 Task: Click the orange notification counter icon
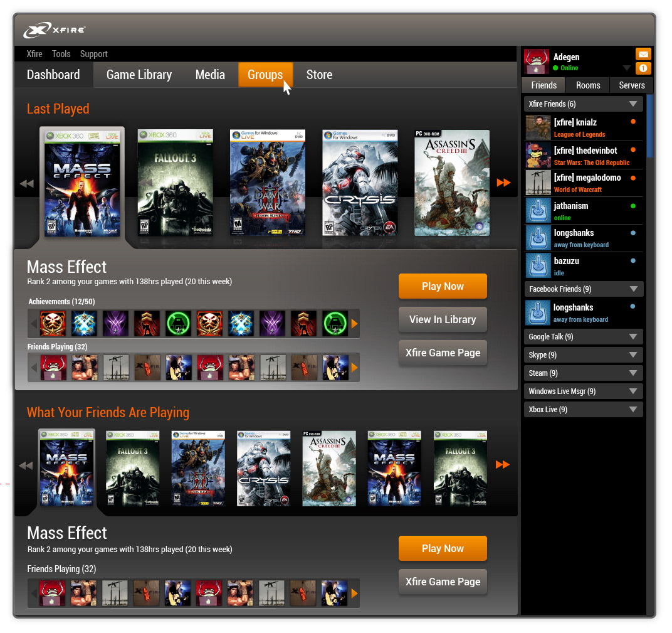click(x=643, y=68)
